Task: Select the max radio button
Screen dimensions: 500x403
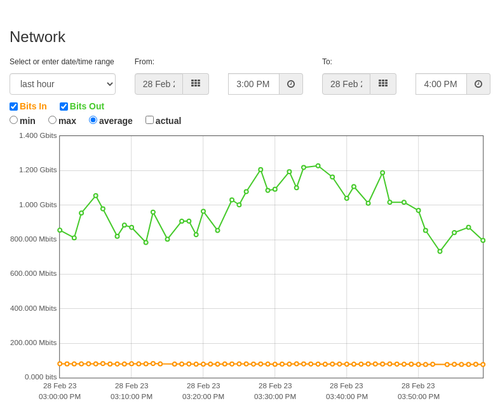Action: click(x=52, y=120)
